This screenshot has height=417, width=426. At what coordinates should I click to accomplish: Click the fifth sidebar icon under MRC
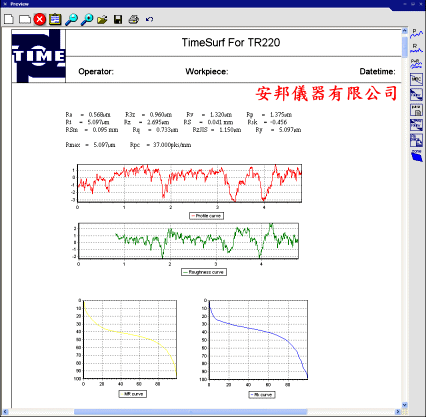(x=416, y=95)
